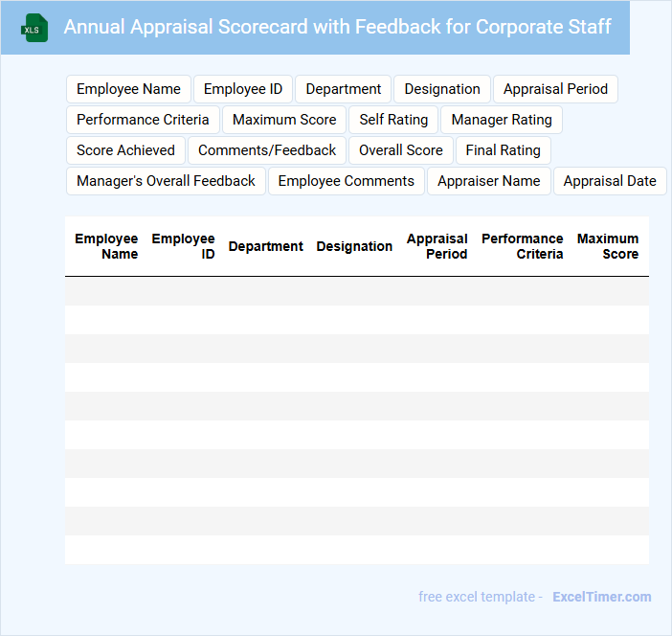Image resolution: width=672 pixels, height=636 pixels.
Task: Choose the Appraiser Name tag
Action: tap(488, 181)
